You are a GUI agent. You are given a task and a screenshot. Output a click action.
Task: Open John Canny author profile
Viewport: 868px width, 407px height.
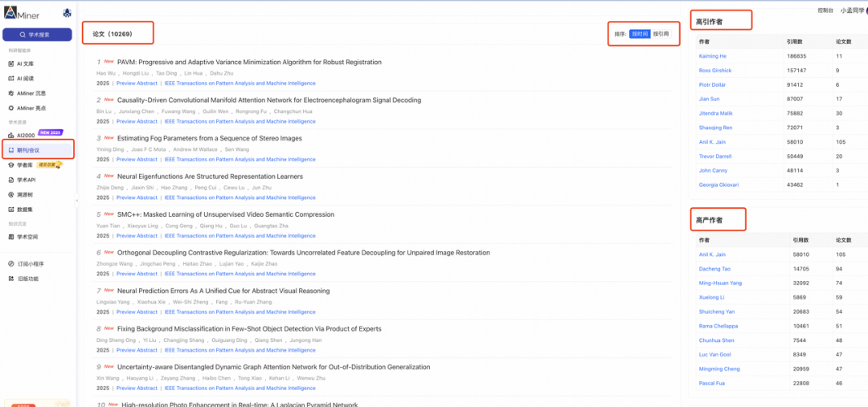pyautogui.click(x=714, y=171)
